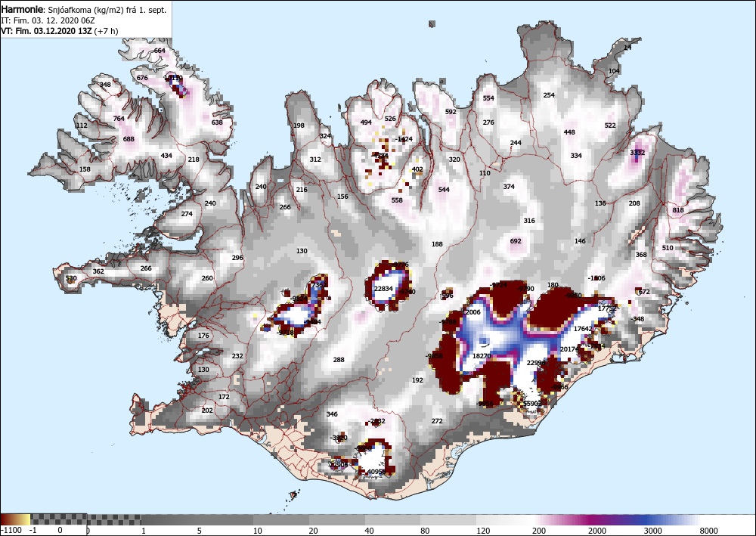Click the map value 510
Screen dimensions: 756x536
[x=668, y=248]
